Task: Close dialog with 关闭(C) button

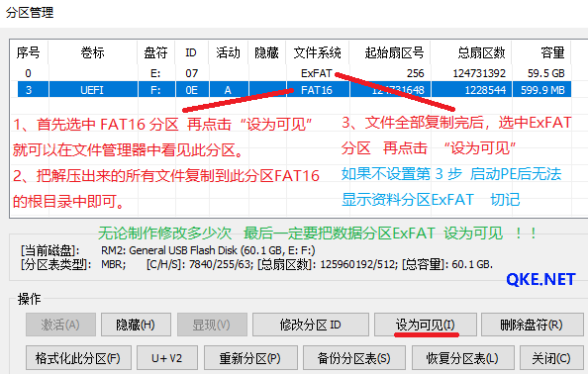Action: coord(551,358)
